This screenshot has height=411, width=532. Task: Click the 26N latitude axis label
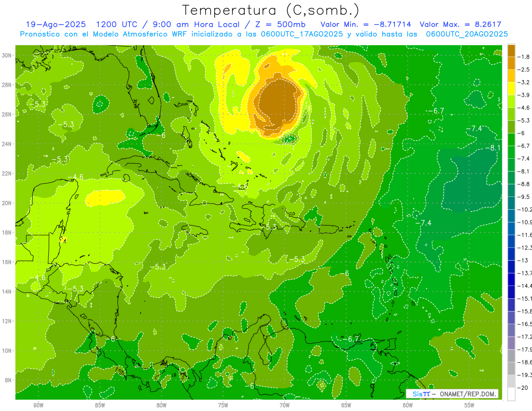coord(7,114)
